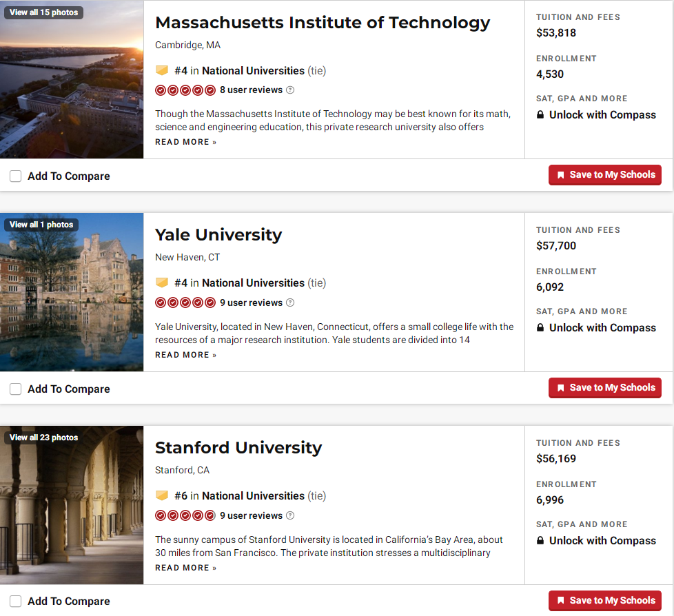Click the Stanford #6 rank badge icon
The height and width of the screenshot is (616, 674).
[162, 495]
